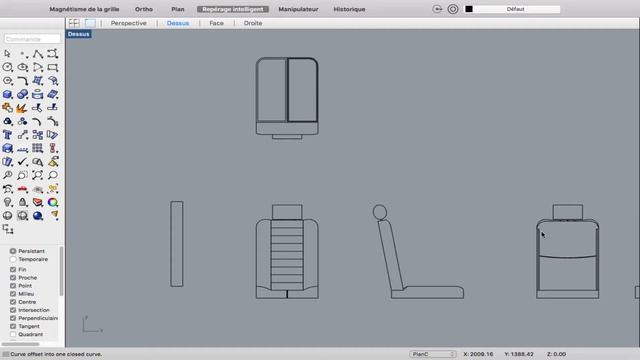Click the object snap panel vertical scrollbar

(62, 271)
